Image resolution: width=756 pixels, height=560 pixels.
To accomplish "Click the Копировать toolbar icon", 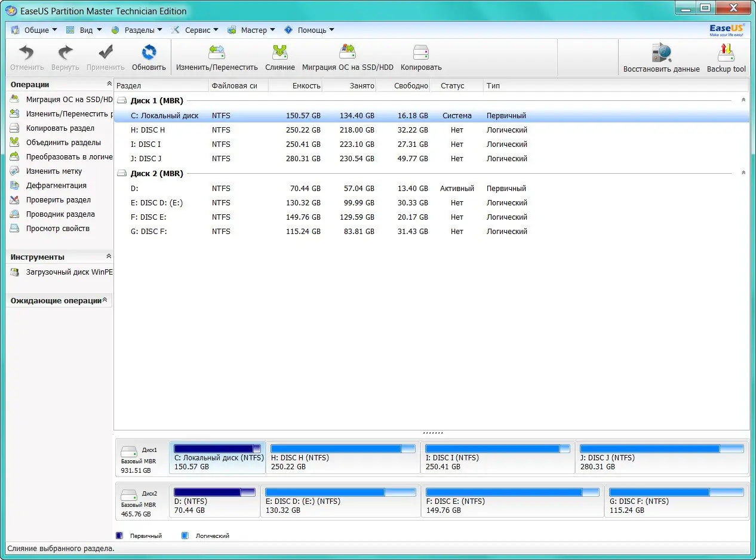I will [x=420, y=57].
